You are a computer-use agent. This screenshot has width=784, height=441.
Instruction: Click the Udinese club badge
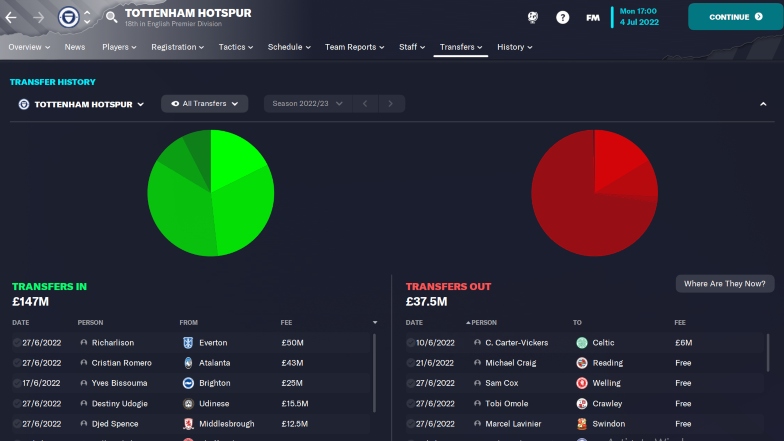pos(188,404)
